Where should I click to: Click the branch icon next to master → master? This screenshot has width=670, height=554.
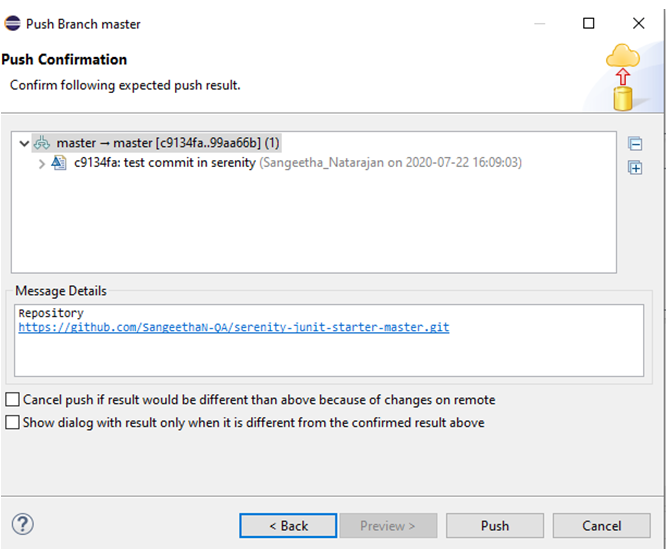[42, 143]
